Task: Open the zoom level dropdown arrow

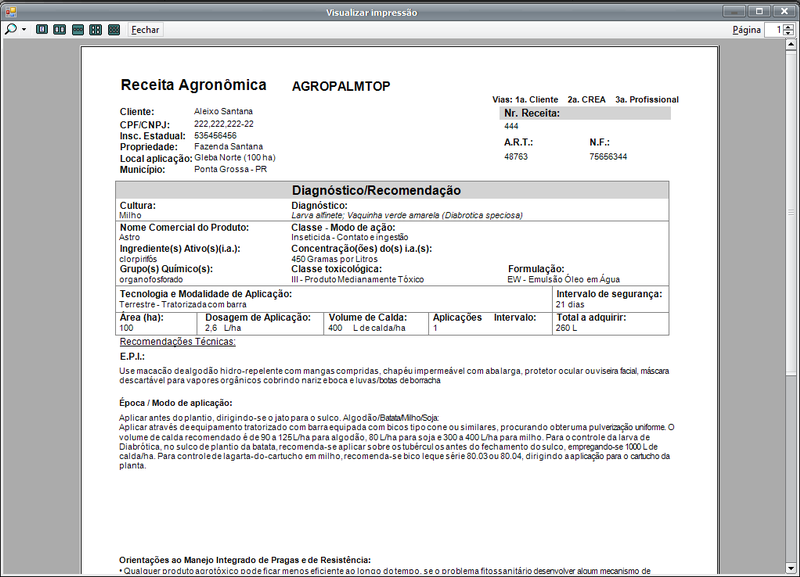Action: [x=23, y=30]
